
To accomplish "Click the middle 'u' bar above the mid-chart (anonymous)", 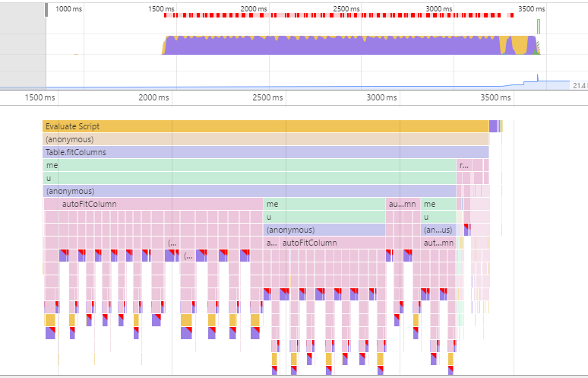I will [x=324, y=217].
